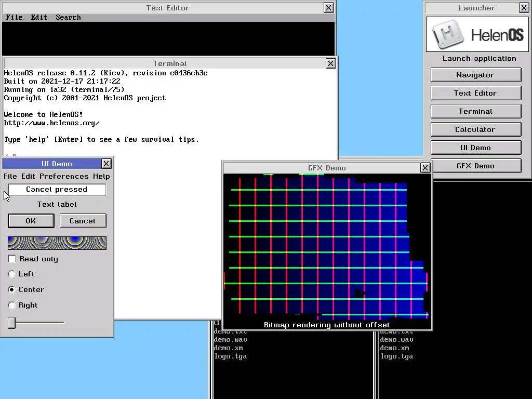Click the http://www.helenos.org/ text in Terminal
532x399 pixels.
tap(51, 123)
